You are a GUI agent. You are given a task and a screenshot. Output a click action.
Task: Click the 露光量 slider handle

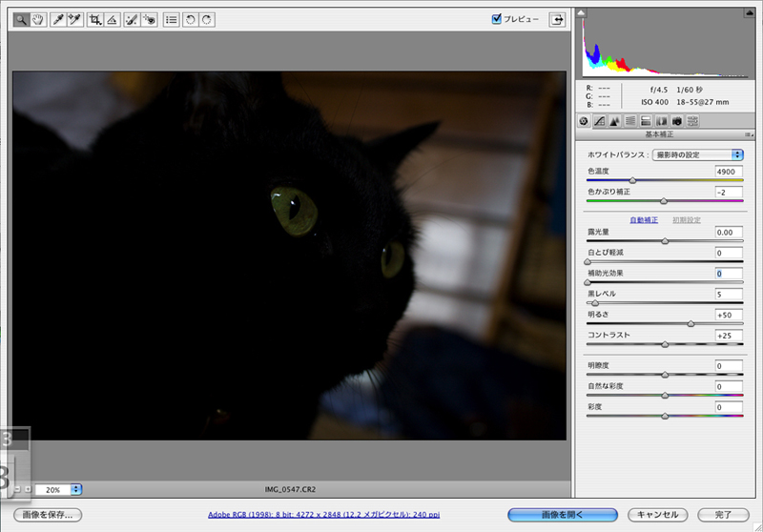click(x=665, y=241)
